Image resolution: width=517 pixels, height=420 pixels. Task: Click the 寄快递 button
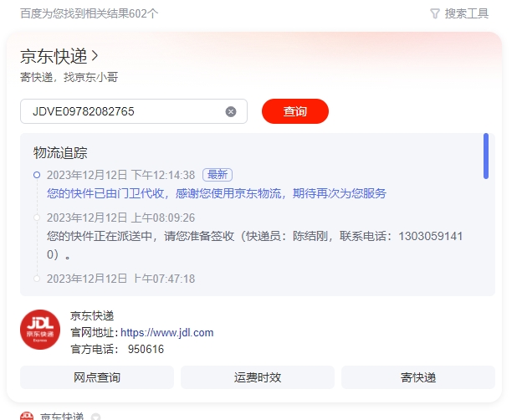[418, 377]
